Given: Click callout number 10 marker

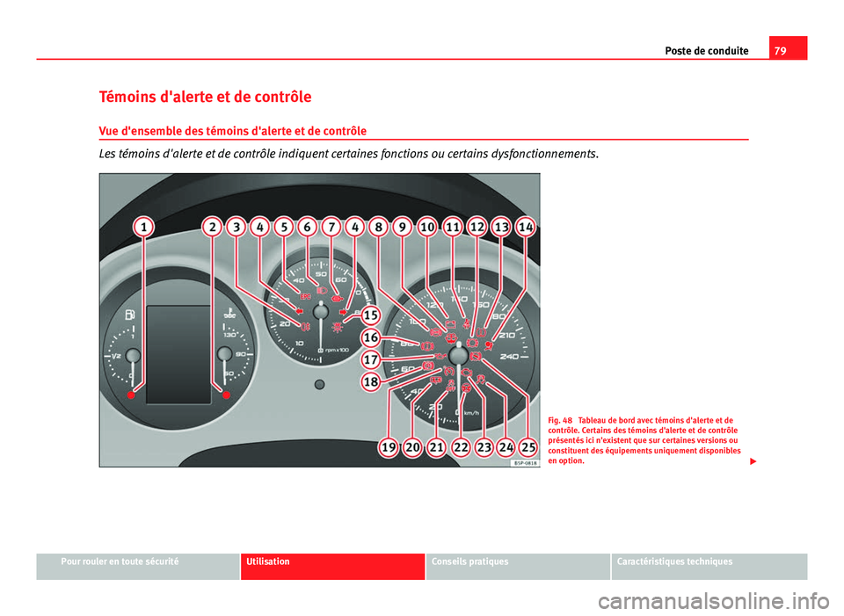Looking at the screenshot, I should (x=427, y=227).
